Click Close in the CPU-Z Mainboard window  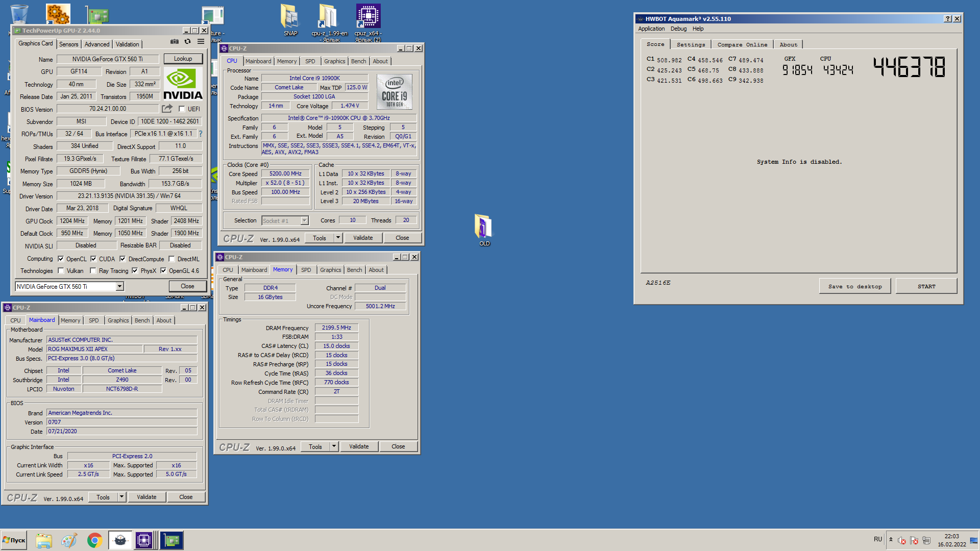pos(186,497)
